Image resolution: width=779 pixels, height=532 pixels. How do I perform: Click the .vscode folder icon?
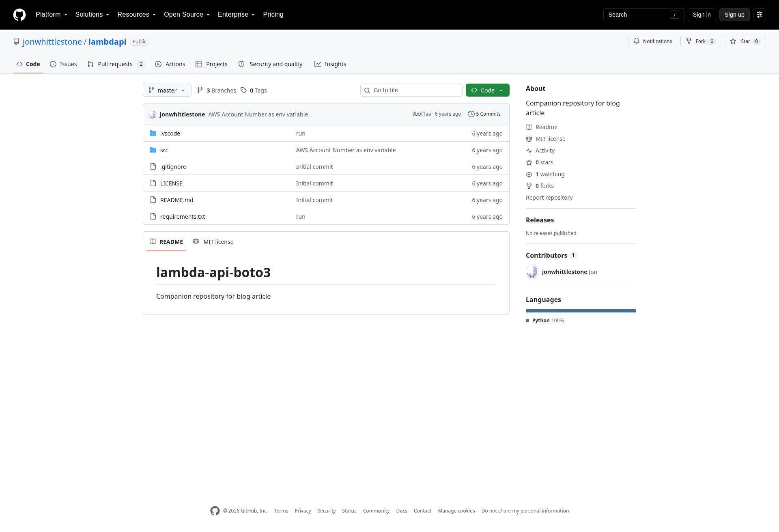click(x=153, y=133)
